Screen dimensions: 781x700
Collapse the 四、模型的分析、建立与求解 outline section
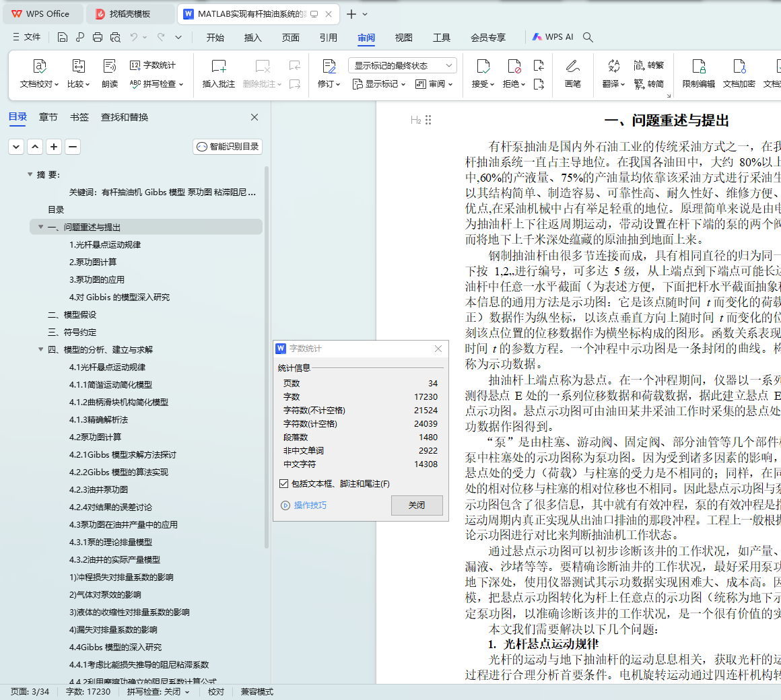(41, 350)
